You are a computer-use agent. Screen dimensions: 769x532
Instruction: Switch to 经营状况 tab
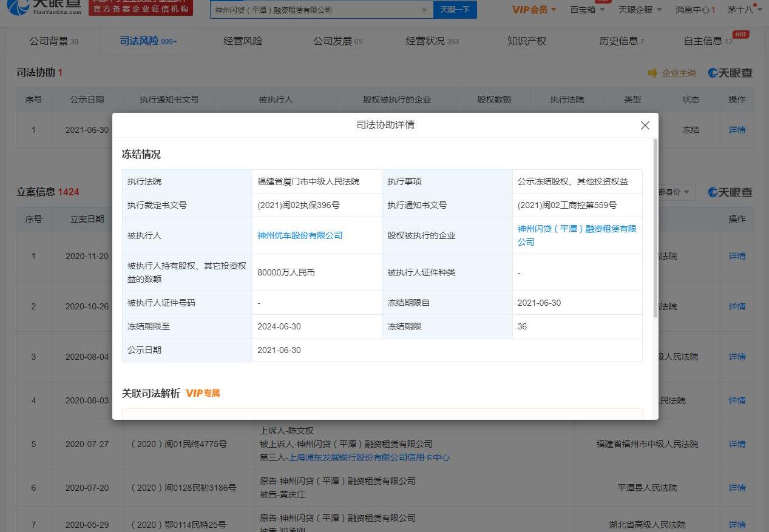pos(432,41)
